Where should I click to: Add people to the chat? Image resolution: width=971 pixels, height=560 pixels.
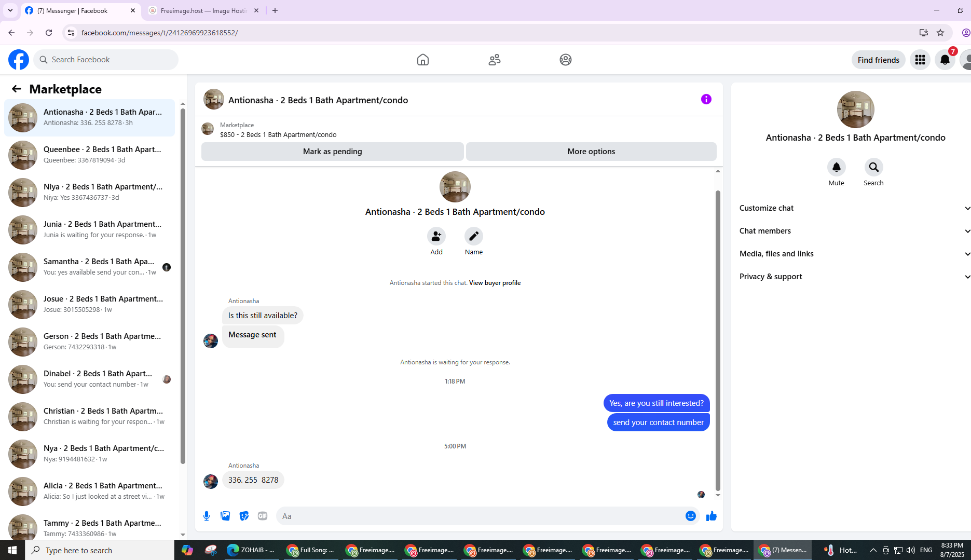coord(436,236)
